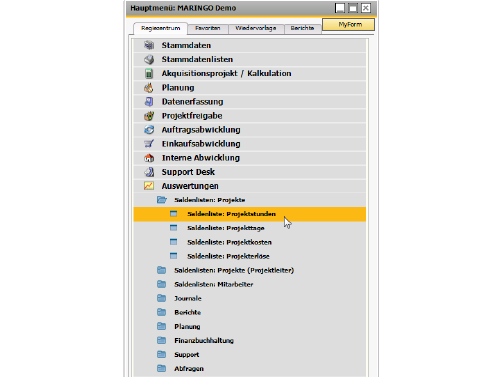Expand the top-level Planung menu
The image size is (502, 377).
click(x=250, y=87)
